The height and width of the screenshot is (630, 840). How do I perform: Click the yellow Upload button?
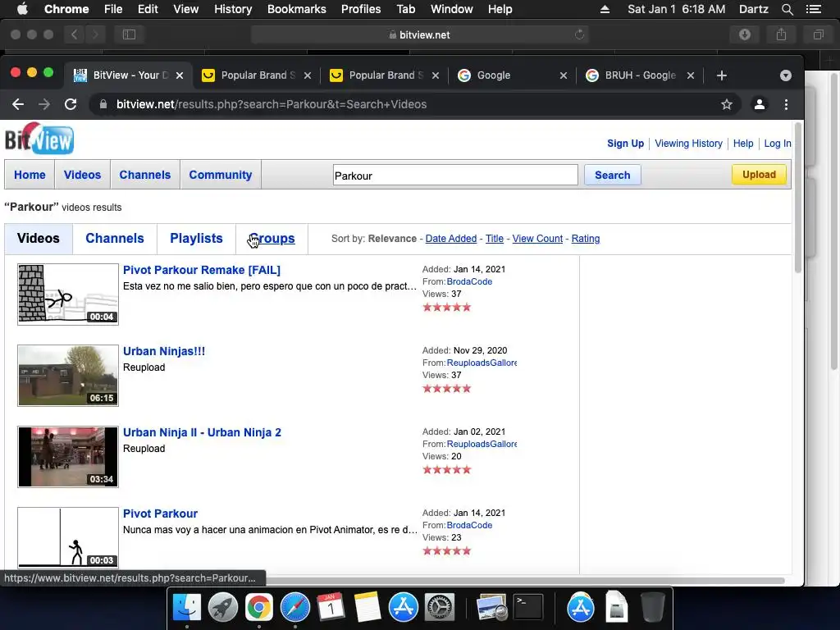pos(759,175)
